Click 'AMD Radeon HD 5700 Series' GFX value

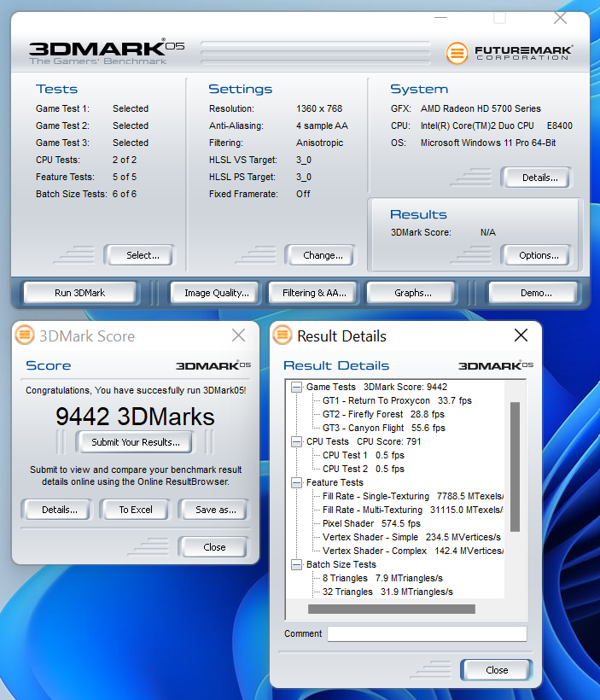point(481,108)
